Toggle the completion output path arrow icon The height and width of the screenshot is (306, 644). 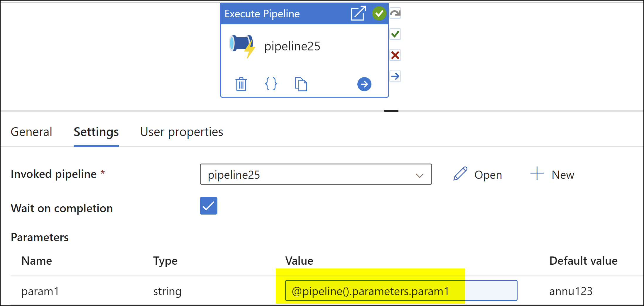pyautogui.click(x=395, y=76)
